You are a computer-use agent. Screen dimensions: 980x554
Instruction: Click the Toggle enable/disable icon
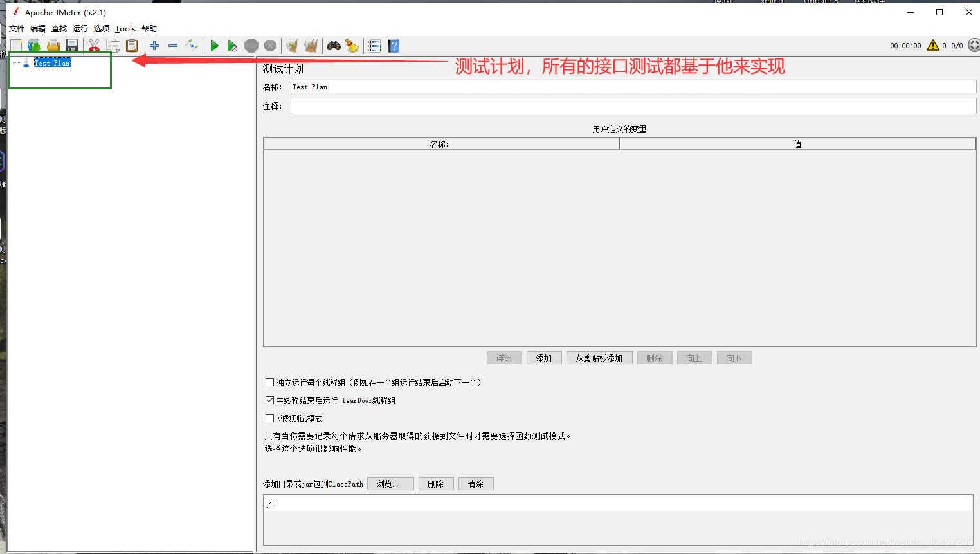coord(192,45)
